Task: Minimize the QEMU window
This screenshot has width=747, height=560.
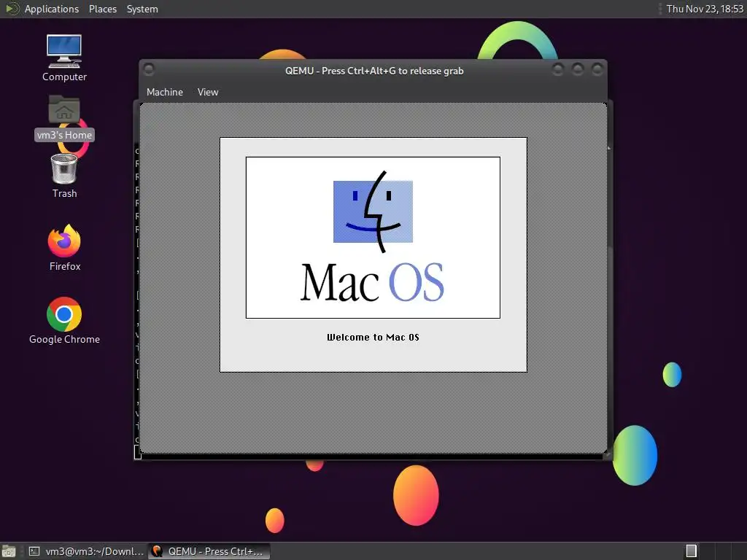Action: coord(558,69)
